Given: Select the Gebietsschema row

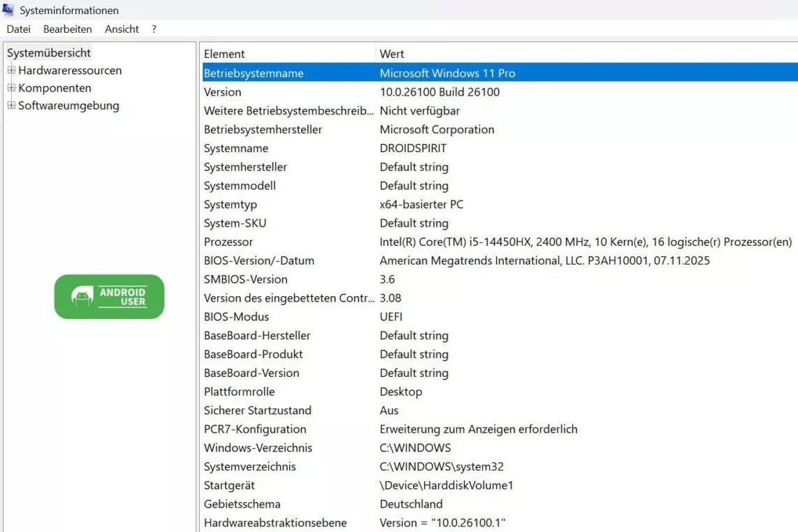Looking at the screenshot, I should (x=500, y=504).
